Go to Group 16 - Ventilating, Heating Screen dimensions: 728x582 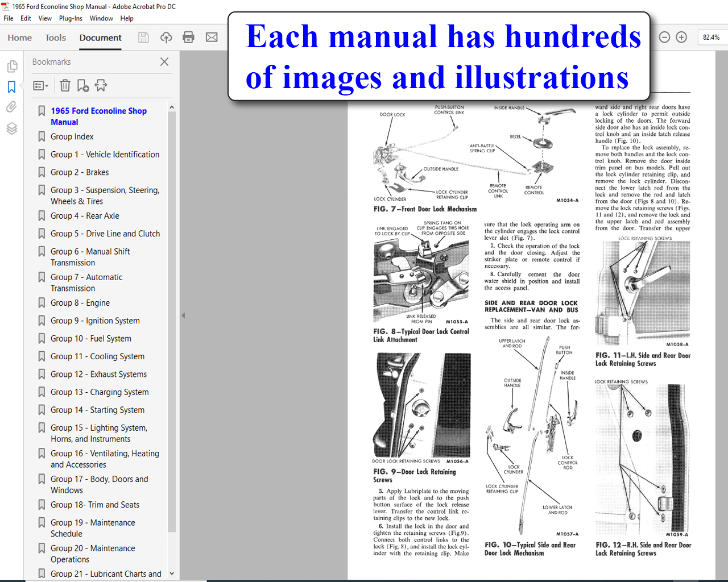pyautogui.click(x=105, y=459)
